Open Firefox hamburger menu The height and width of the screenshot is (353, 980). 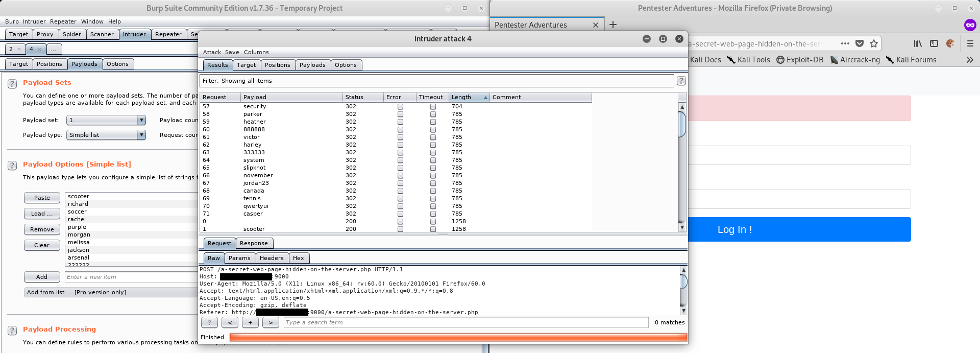click(970, 43)
